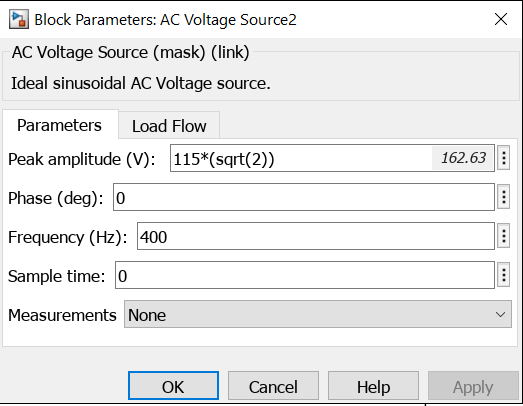This screenshot has height=406, width=523.
Task: Close the Block Parameters dialog
Action: [x=501, y=19]
